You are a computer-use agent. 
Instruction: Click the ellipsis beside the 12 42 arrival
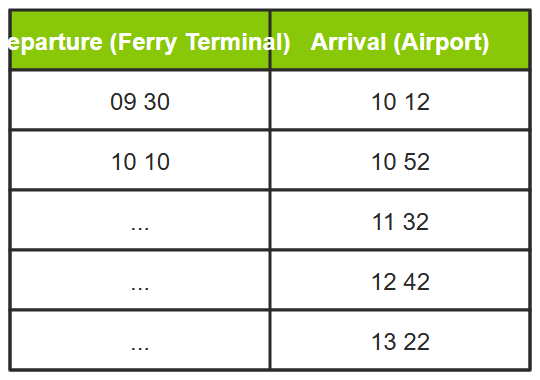140,288
